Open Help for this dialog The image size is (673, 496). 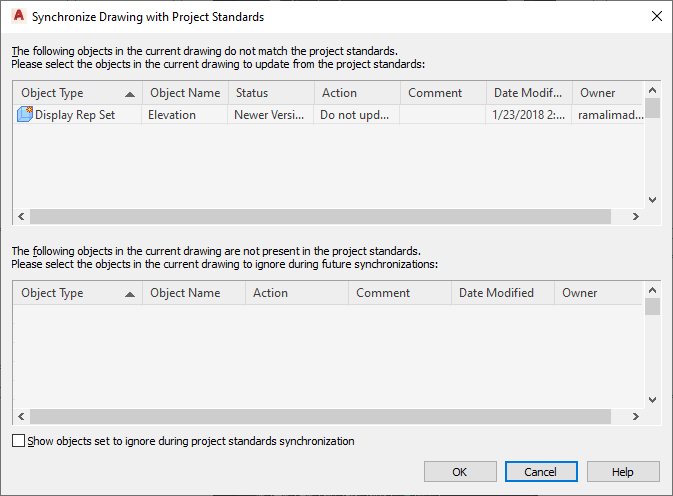pos(623,472)
